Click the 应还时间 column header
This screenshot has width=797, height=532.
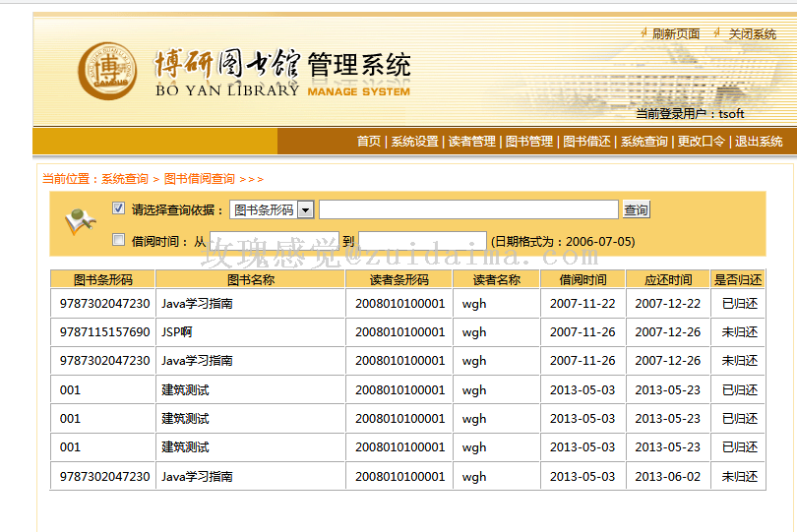668,279
